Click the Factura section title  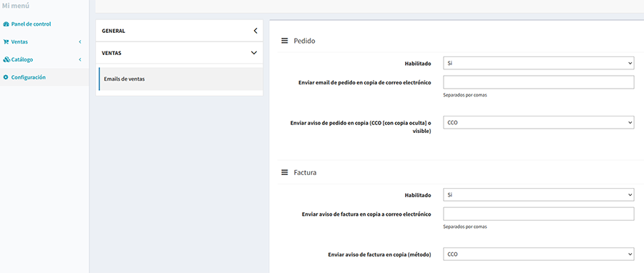305,172
